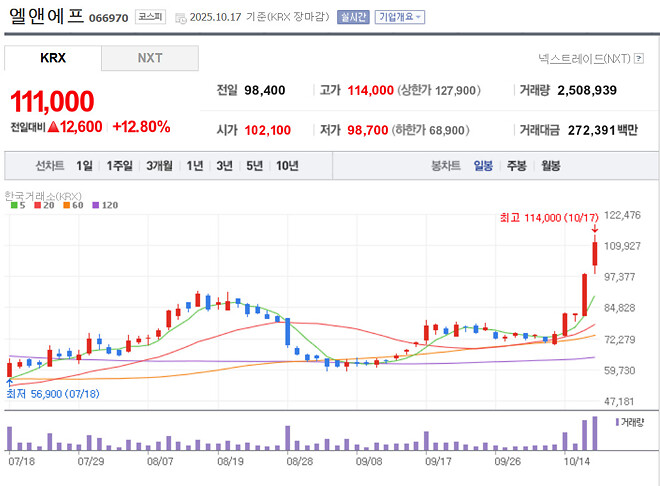
Task: Open the 넥스트레이드(NXT) link
Action: point(584,58)
